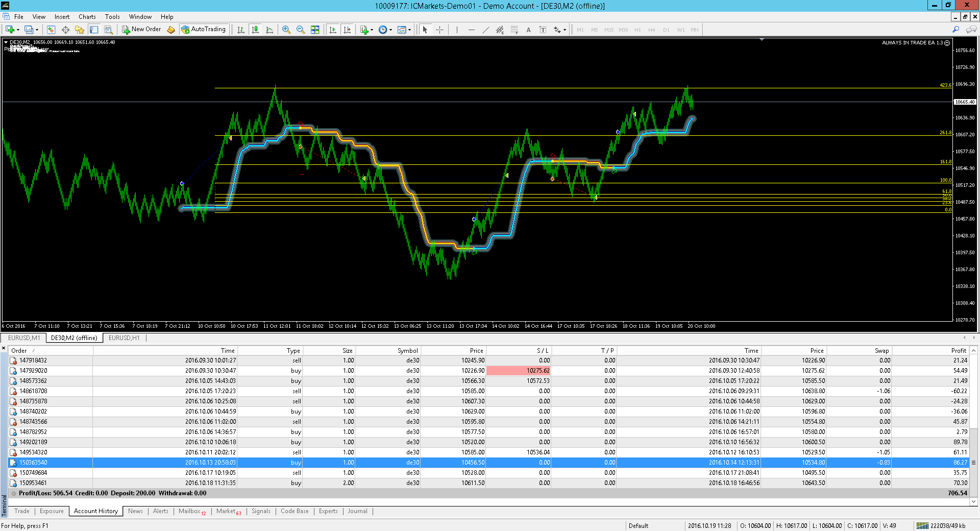980x531 pixels.
Task: Expand the indicators list dropdown arrow
Action: coord(372,30)
